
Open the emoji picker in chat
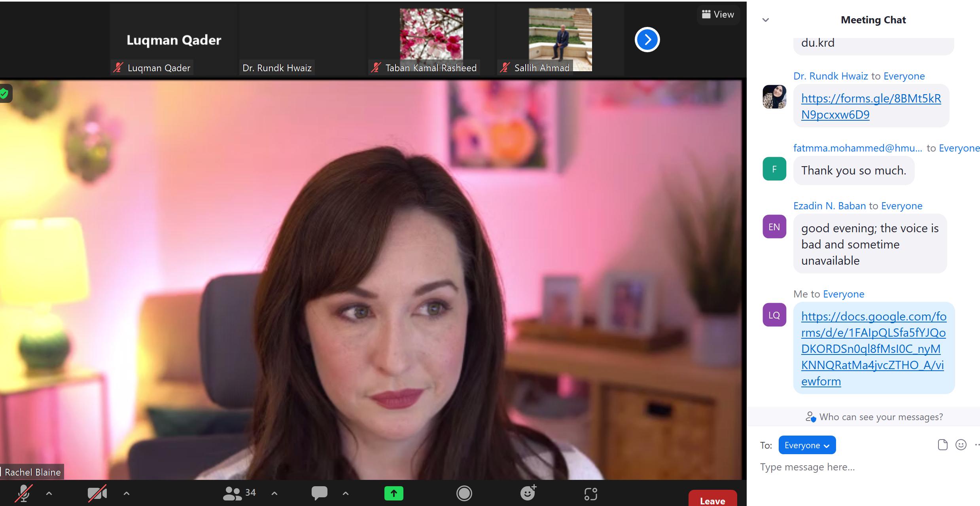click(x=961, y=445)
